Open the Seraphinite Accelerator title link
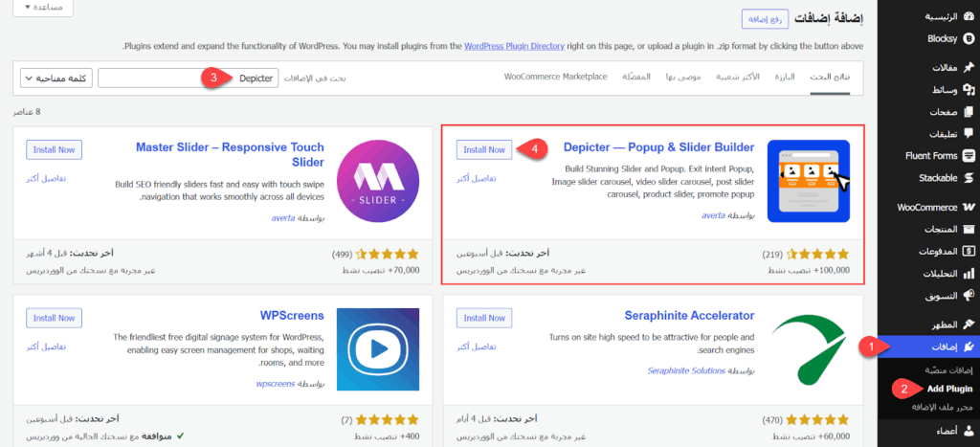Image resolution: width=980 pixels, height=447 pixels. pos(689,316)
